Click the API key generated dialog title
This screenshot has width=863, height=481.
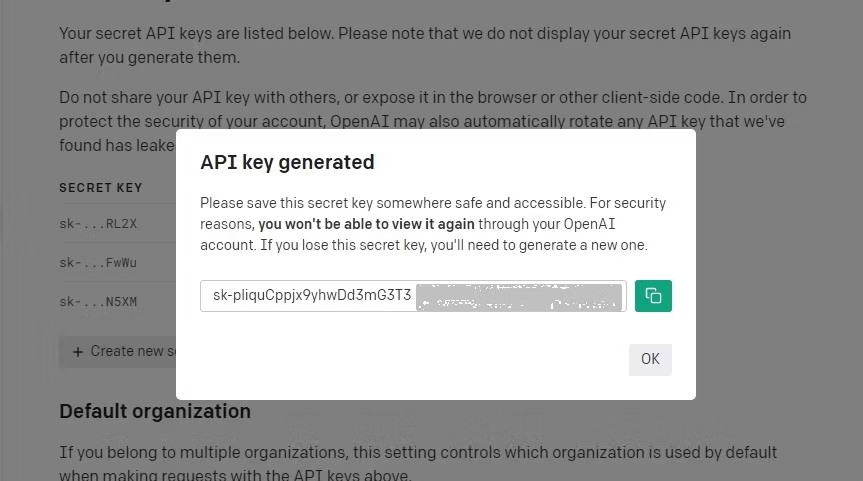(287, 162)
